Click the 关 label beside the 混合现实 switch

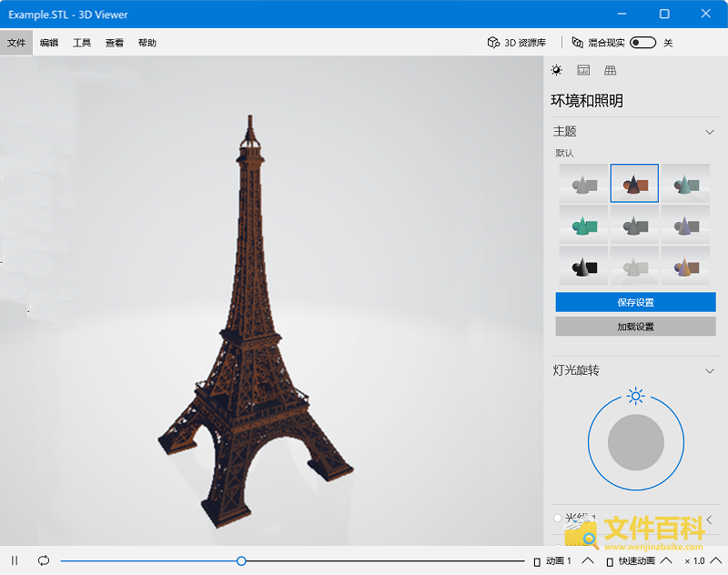click(668, 43)
